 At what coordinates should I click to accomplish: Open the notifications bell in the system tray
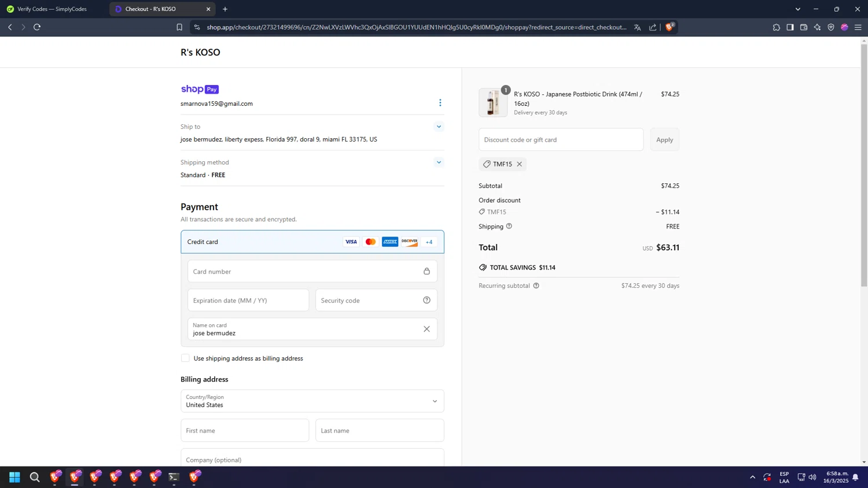[855, 477]
